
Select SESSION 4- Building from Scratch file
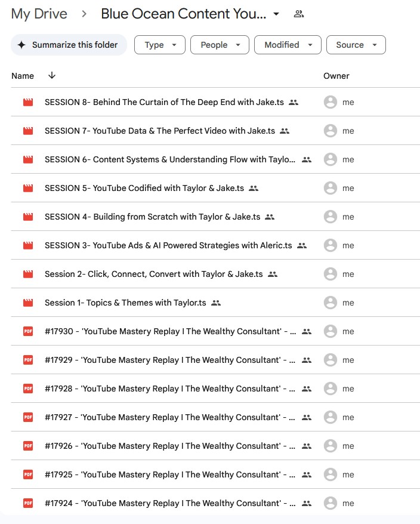(x=152, y=217)
